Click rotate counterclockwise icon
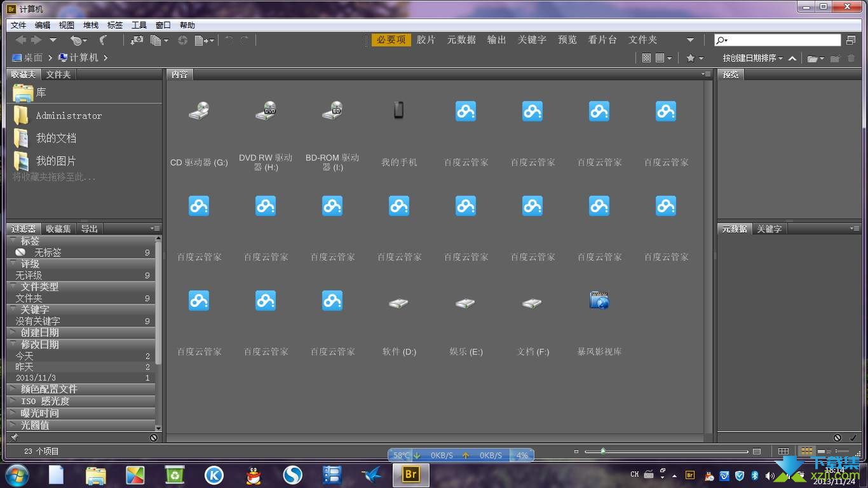 click(x=229, y=40)
